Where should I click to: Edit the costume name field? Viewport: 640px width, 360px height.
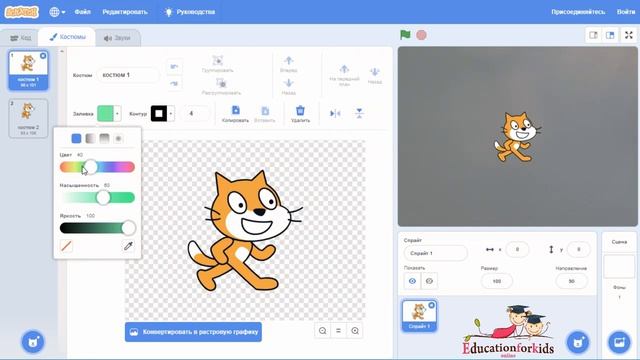pyautogui.click(x=128, y=75)
